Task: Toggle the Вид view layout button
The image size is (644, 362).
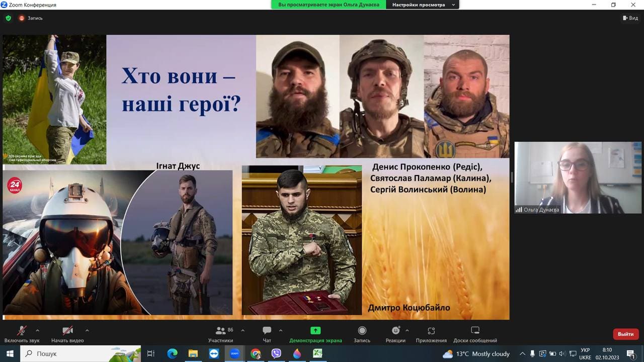Action: 630,18
